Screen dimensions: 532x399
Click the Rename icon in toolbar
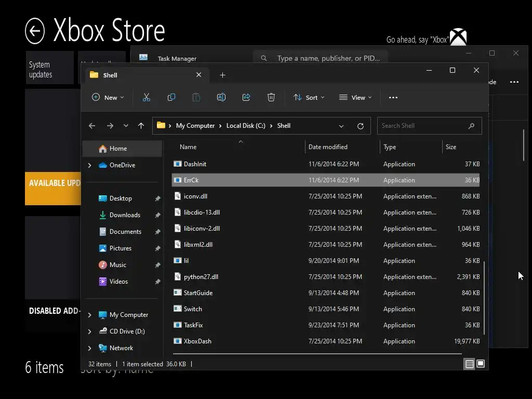[x=221, y=97]
